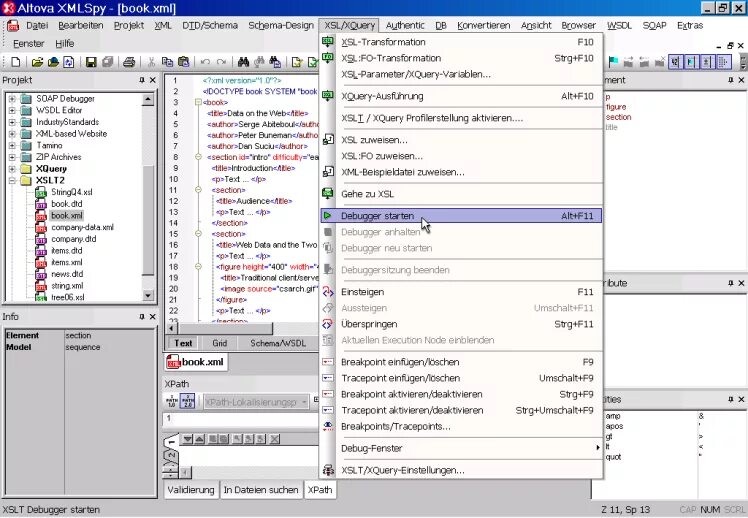This screenshot has width=748, height=518.
Task: Click the Paste clipboard icon
Action: click(x=183, y=62)
